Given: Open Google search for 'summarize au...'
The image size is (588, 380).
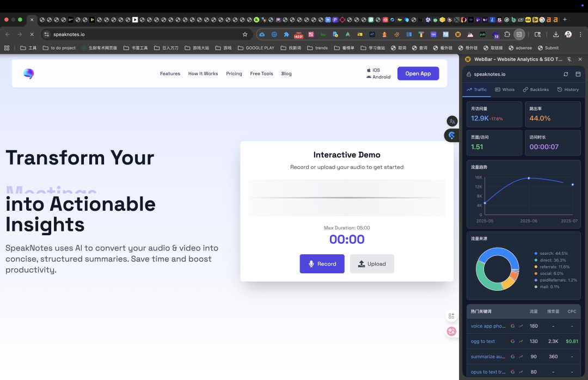Looking at the screenshot, I should [x=513, y=357].
